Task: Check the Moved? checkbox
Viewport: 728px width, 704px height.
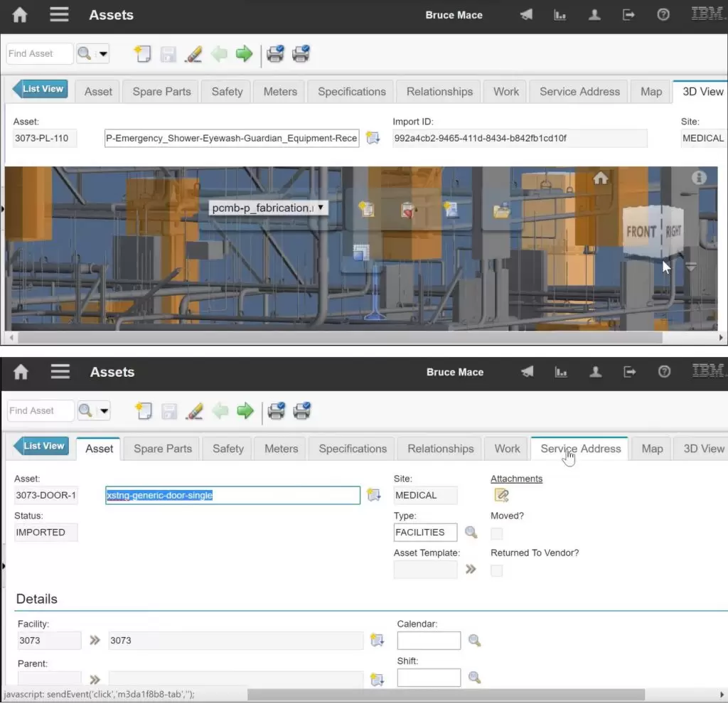Action: tap(497, 533)
